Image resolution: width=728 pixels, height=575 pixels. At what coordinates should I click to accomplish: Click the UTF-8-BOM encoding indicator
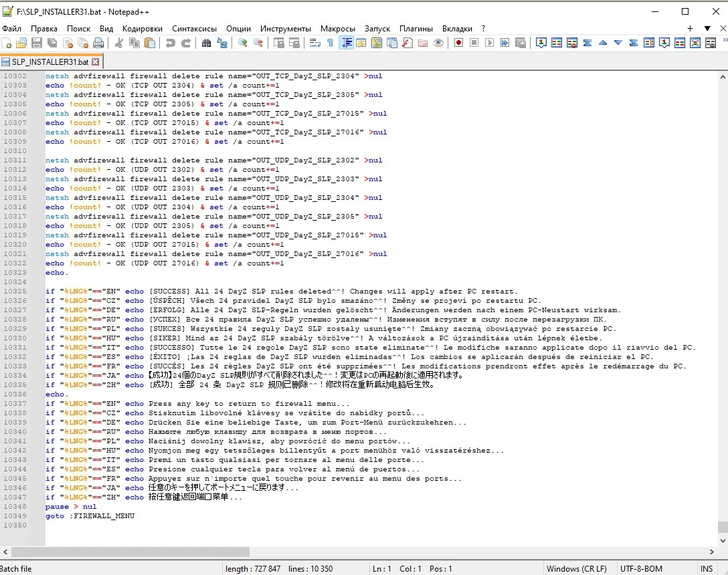(641, 568)
